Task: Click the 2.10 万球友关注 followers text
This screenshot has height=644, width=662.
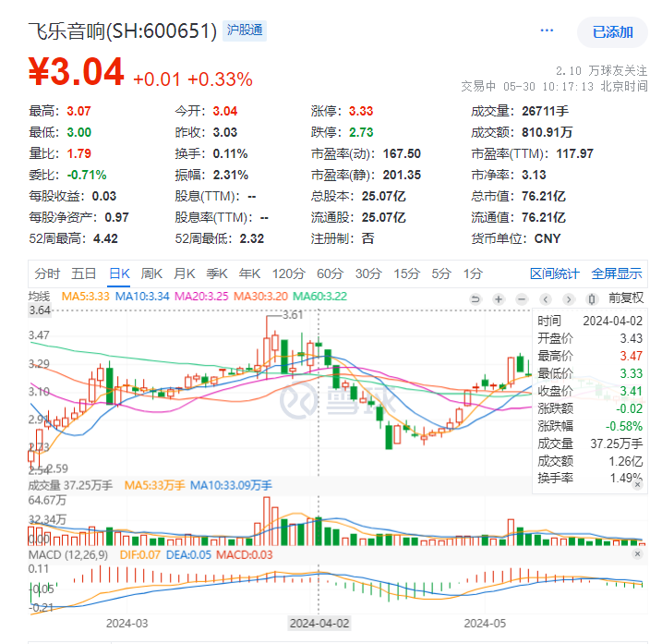Action: pos(601,70)
